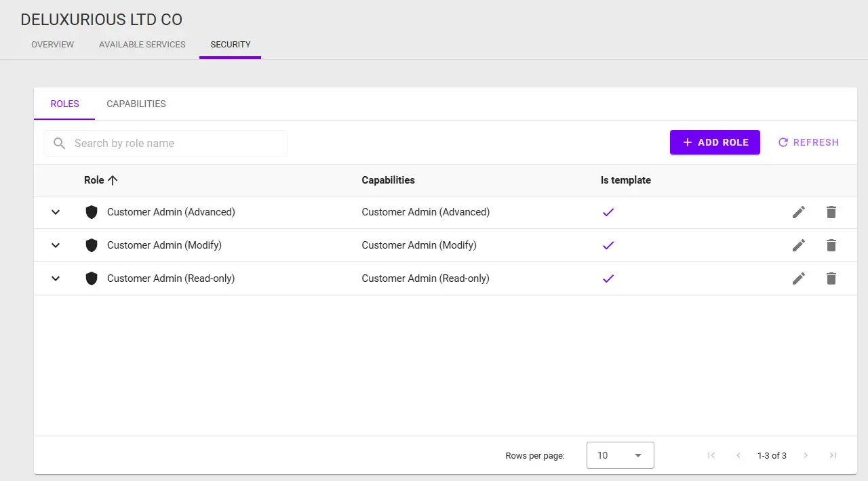
Task: Focus the Search by role name field
Action: (x=165, y=144)
